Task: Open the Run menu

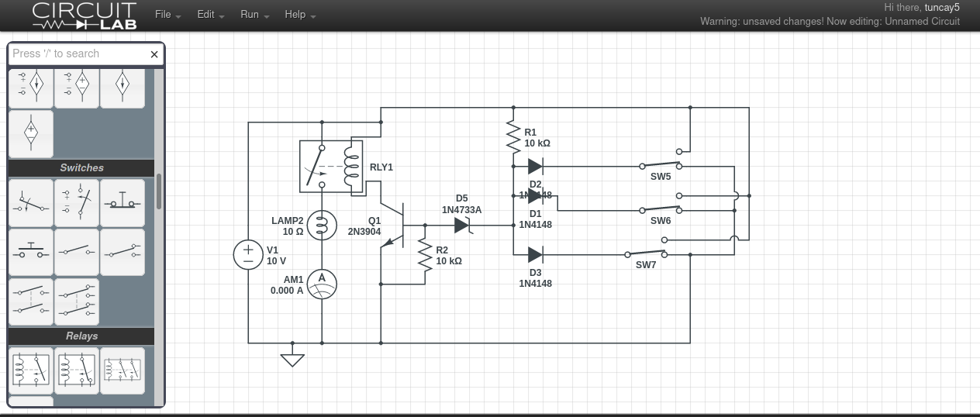Action: pyautogui.click(x=254, y=15)
